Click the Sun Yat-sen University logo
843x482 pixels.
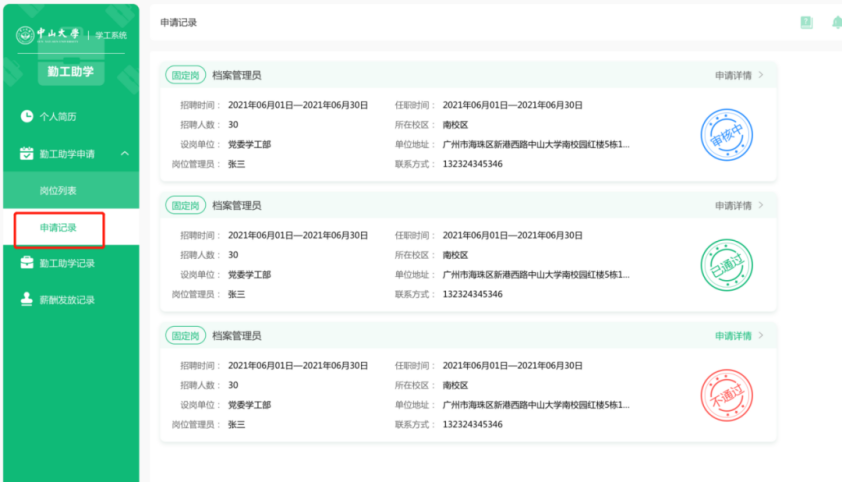point(50,35)
